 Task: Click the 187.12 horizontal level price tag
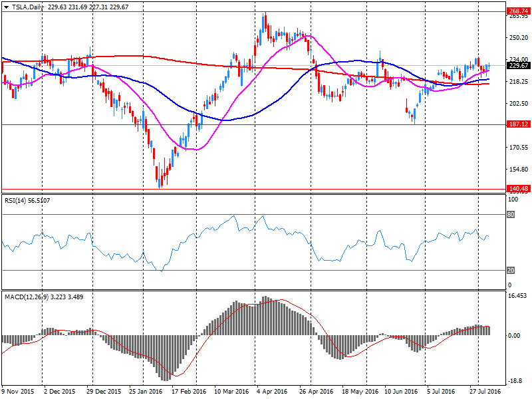point(518,124)
